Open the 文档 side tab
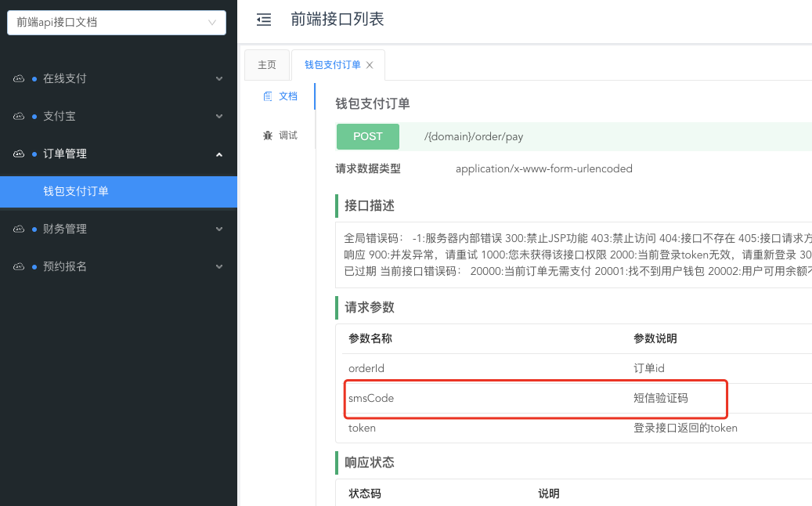This screenshot has width=812, height=506. (x=280, y=96)
